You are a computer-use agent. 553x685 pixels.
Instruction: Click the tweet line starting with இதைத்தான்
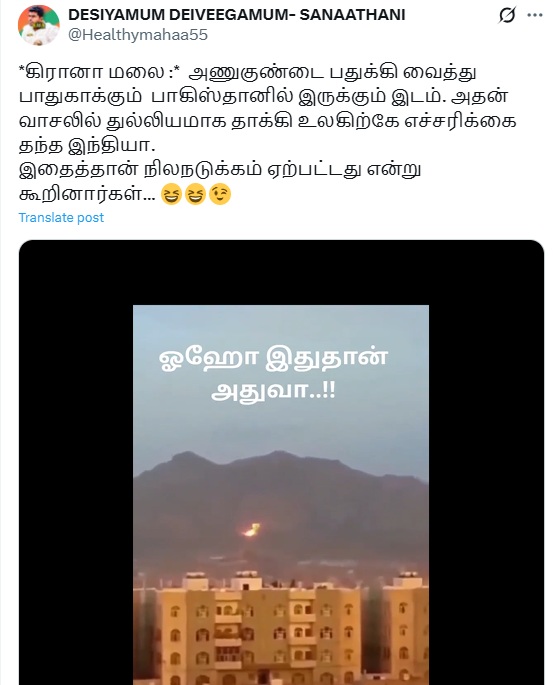click(220, 170)
